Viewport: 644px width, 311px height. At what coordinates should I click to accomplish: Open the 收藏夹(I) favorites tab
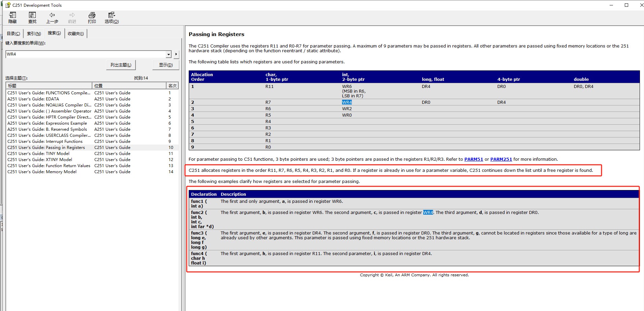pyautogui.click(x=75, y=34)
